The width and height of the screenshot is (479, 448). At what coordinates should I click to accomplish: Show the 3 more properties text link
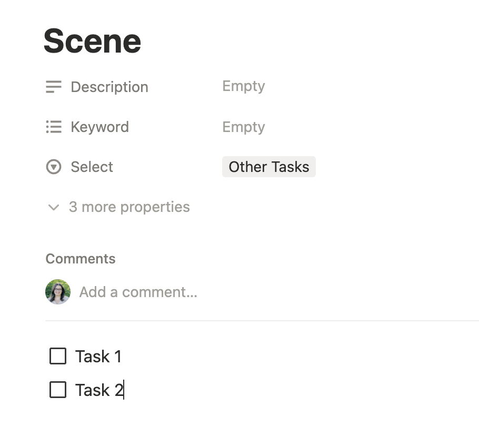click(x=129, y=207)
